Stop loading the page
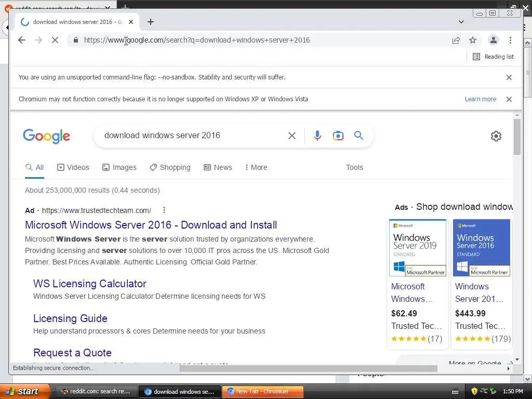This screenshot has height=399, width=532. (x=55, y=40)
